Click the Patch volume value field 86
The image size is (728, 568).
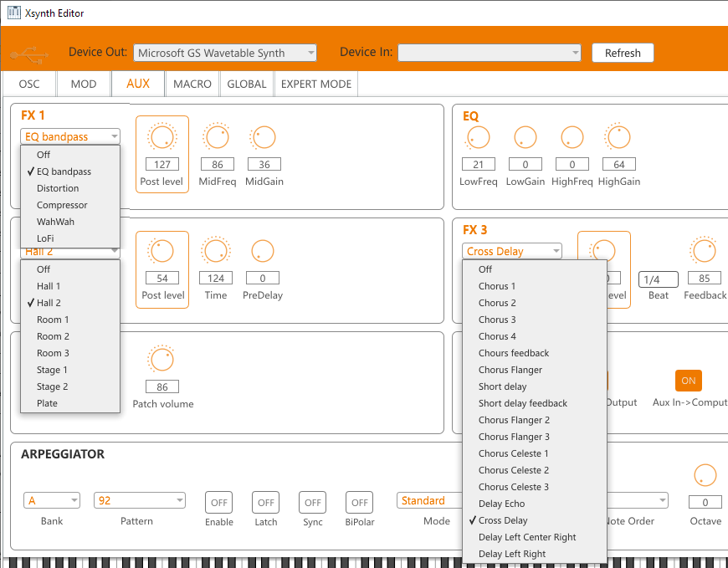pos(162,386)
